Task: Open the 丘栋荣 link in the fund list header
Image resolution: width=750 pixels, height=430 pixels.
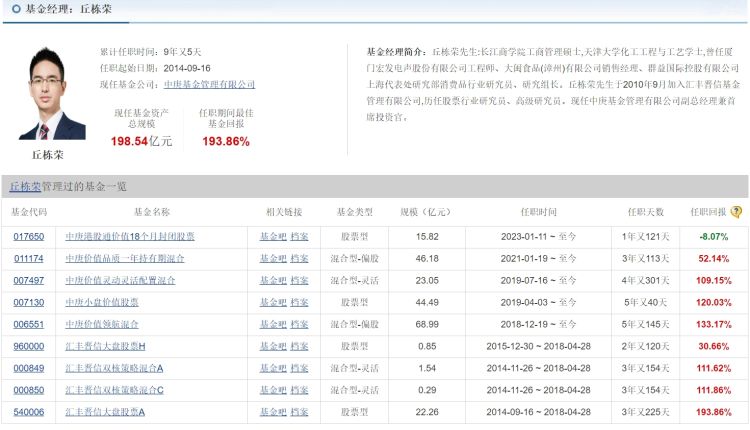Action: pos(25,187)
